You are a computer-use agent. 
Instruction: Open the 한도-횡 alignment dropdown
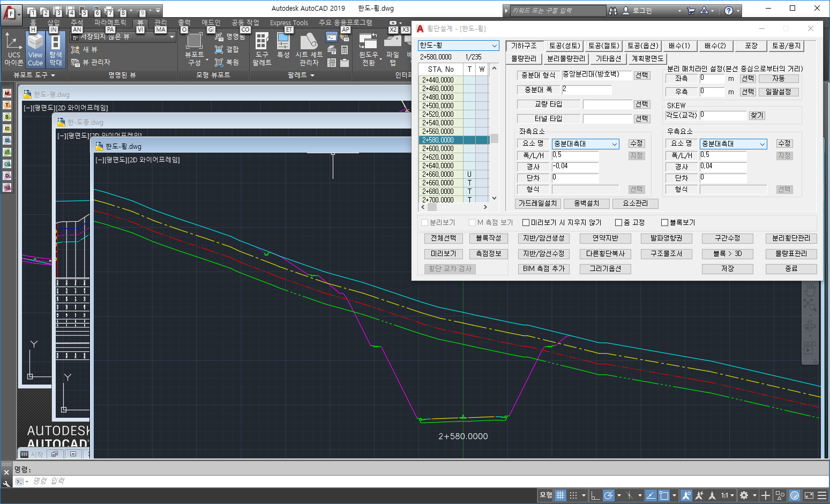(x=494, y=46)
